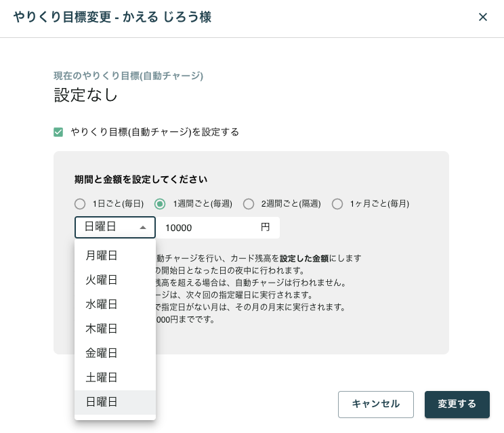Screen dimensions: 504x433
Task: Pick 水曜日 from the weekday options
Action: tap(102, 304)
